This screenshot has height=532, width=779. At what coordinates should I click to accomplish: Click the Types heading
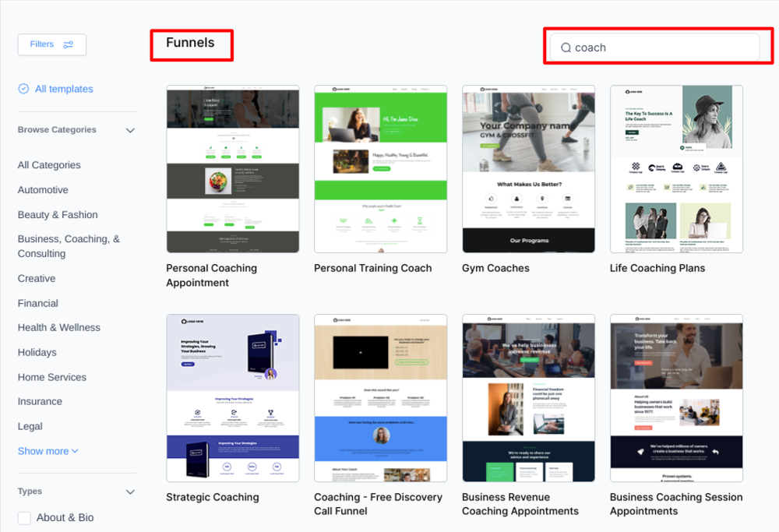point(30,491)
